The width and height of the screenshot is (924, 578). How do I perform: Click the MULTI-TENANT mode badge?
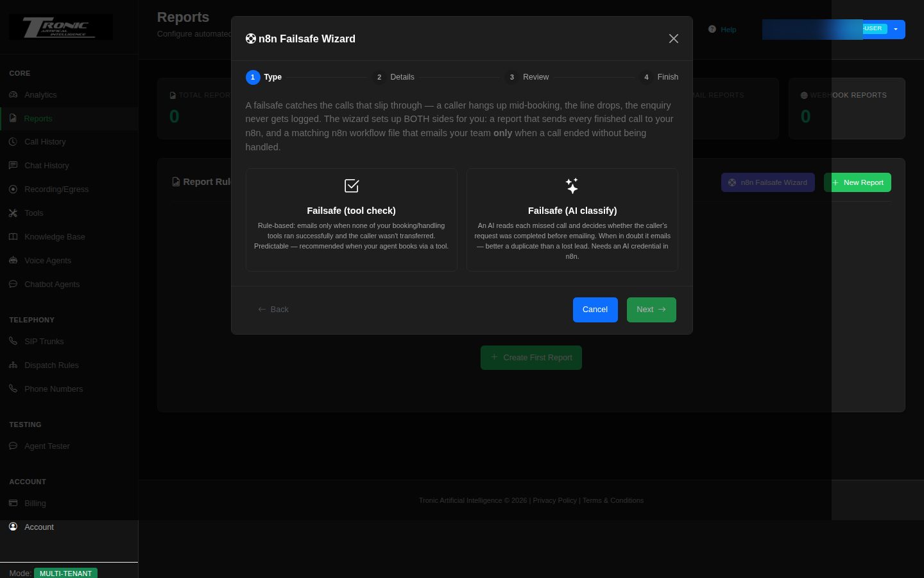(65, 573)
